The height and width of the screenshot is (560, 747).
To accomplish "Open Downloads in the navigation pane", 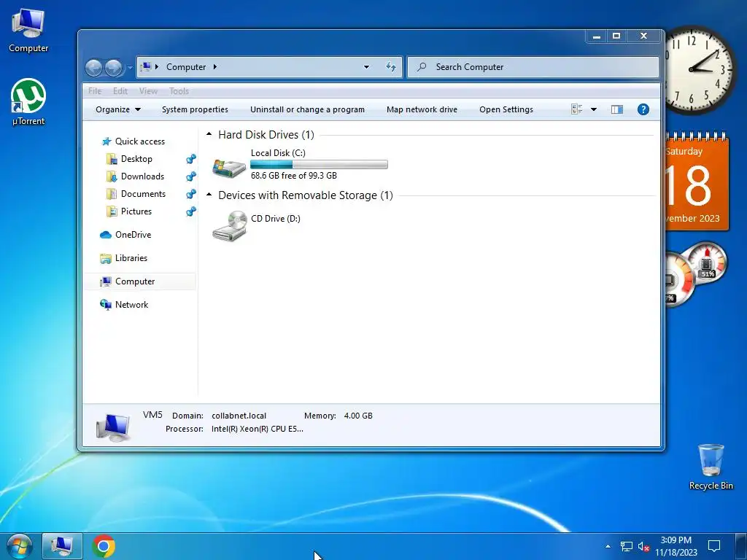I will 135,176.
